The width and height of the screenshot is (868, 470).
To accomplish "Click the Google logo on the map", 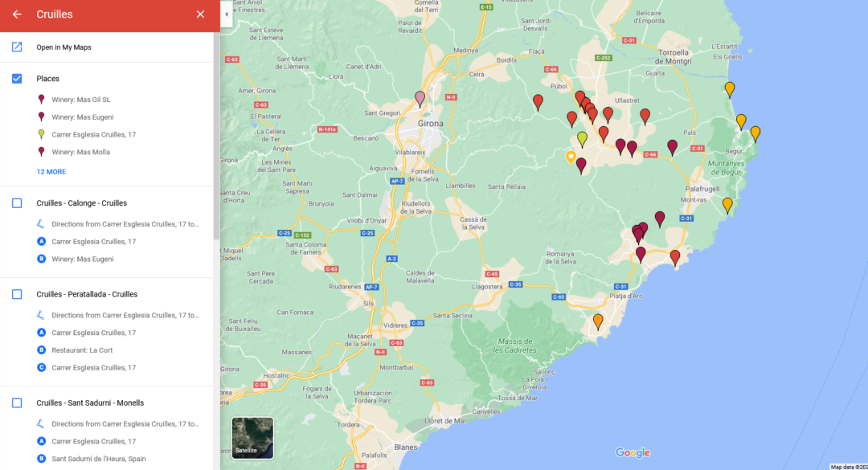I will pyautogui.click(x=633, y=452).
